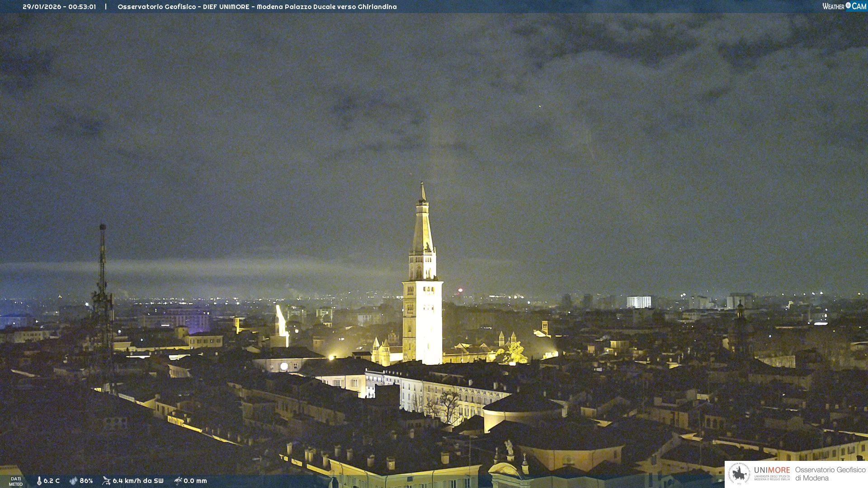
Task: Click the lit white high-rise building
Action: click(639, 302)
